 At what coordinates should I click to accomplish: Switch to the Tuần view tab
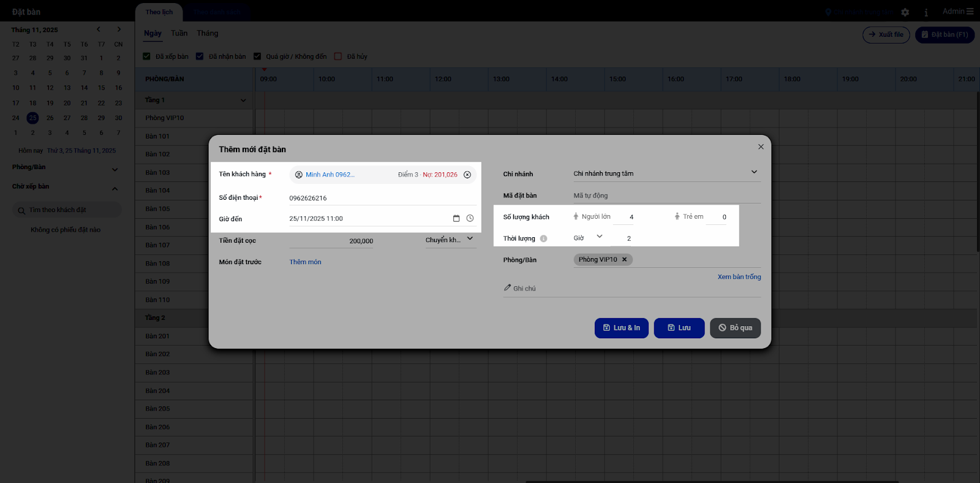pyautogui.click(x=179, y=33)
